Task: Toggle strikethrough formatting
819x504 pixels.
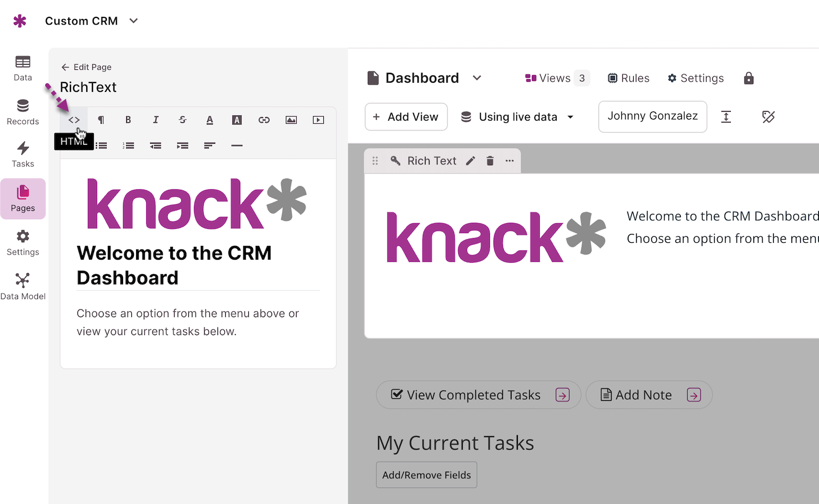Action: 183,120
